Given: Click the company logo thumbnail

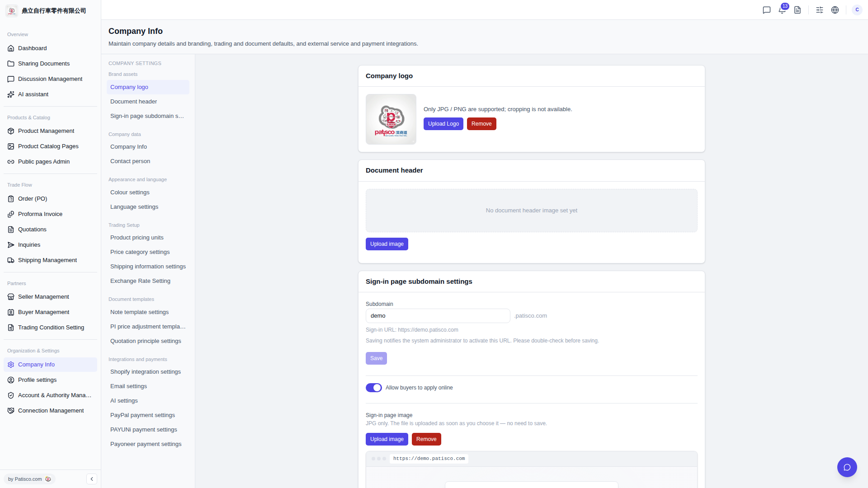Looking at the screenshot, I should [391, 119].
